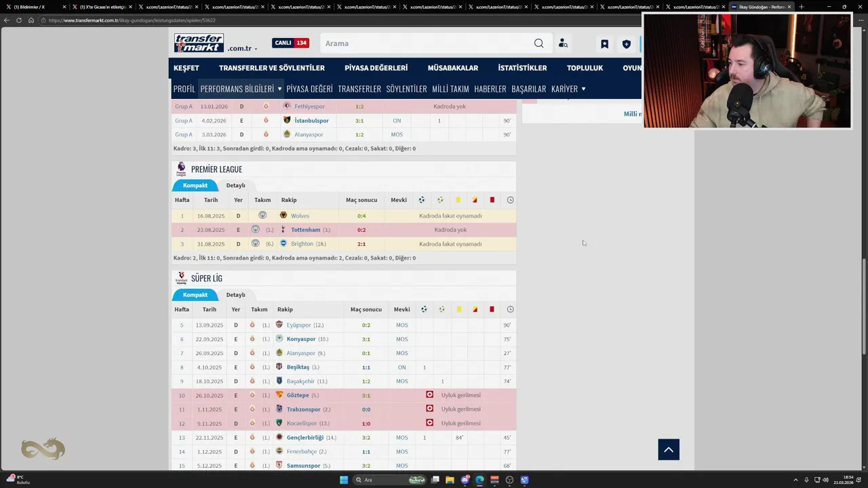This screenshot has height=488, width=868.
Task: Select Kompakt view under Premier League
Action: [195, 185]
